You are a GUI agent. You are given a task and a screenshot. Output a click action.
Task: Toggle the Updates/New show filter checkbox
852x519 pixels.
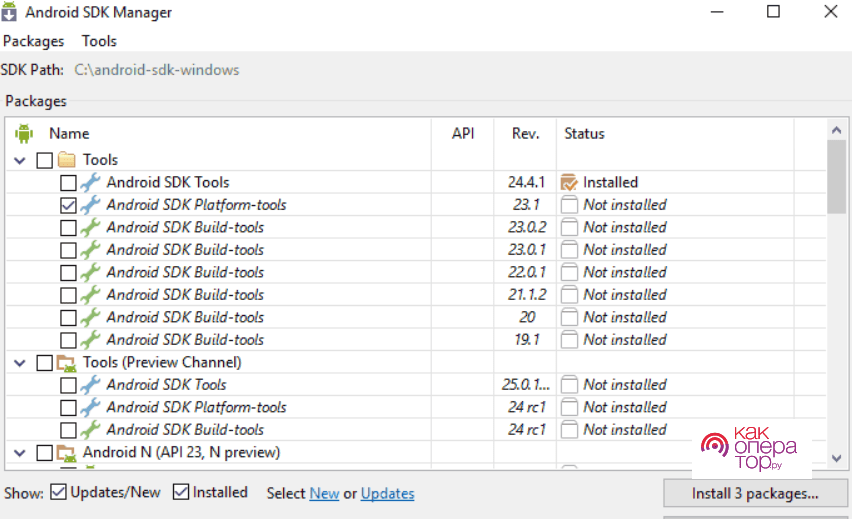coord(59,492)
